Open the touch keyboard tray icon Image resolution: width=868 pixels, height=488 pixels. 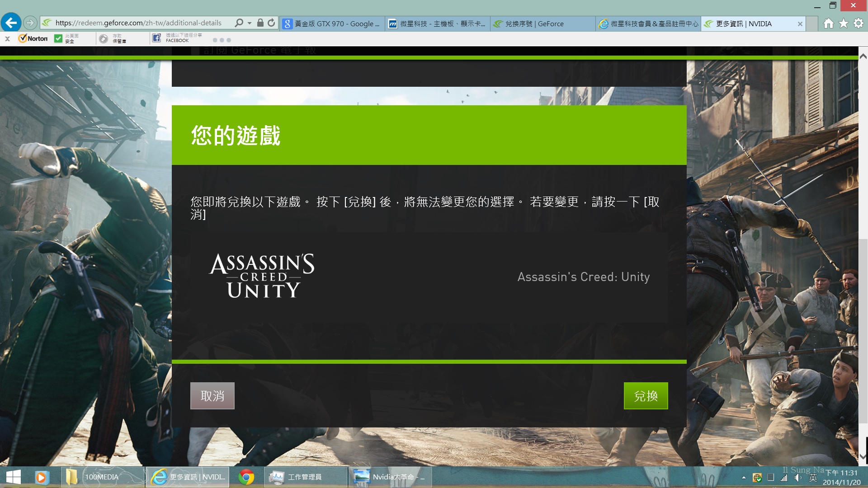pos(771,478)
